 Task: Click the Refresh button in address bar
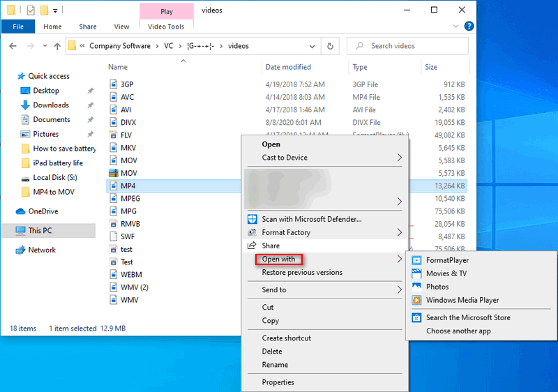pyautogui.click(x=330, y=46)
